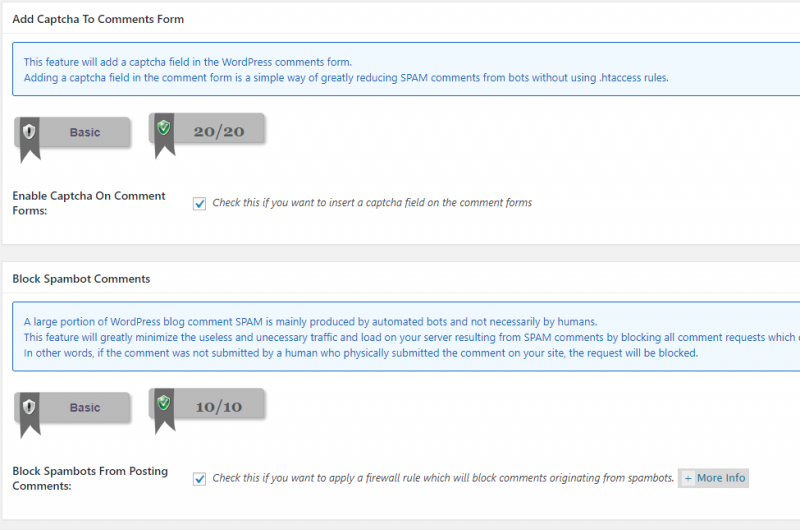Click the blue spambot feature info box

tap(400, 337)
